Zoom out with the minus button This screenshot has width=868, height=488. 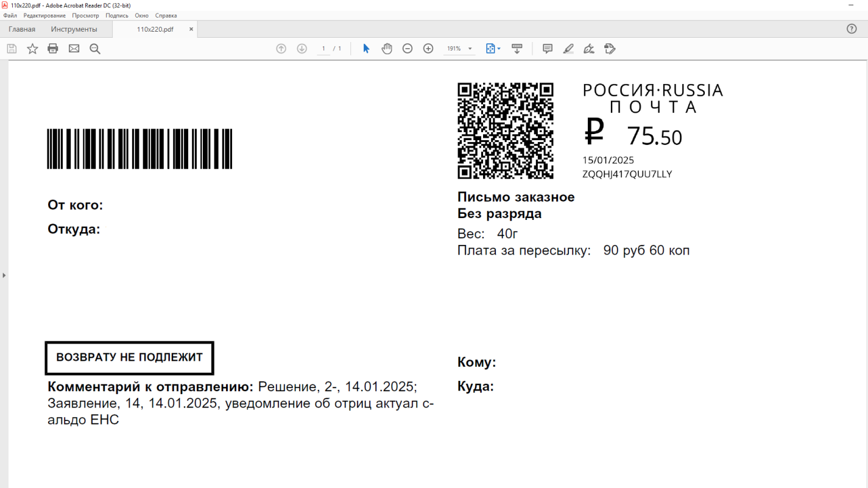click(x=408, y=49)
